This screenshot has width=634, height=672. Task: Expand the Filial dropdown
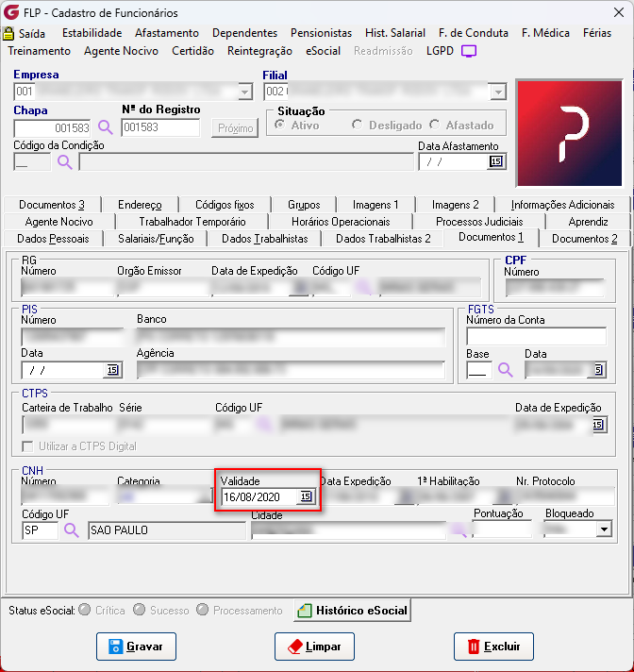click(x=498, y=92)
